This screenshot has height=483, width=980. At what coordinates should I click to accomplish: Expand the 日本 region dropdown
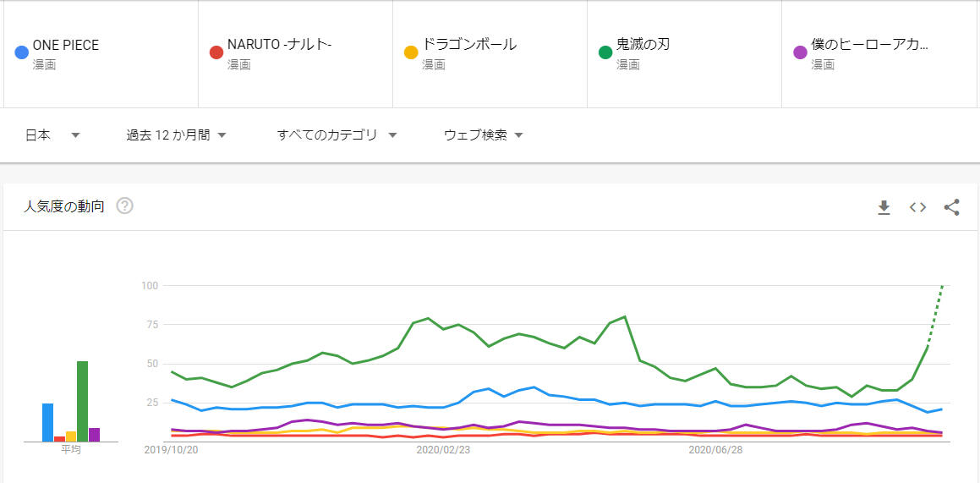click(x=52, y=135)
